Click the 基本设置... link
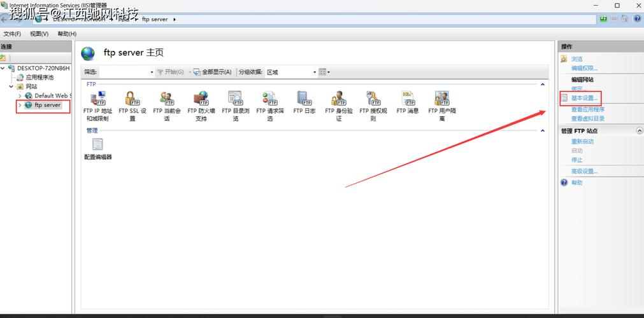 (x=584, y=99)
